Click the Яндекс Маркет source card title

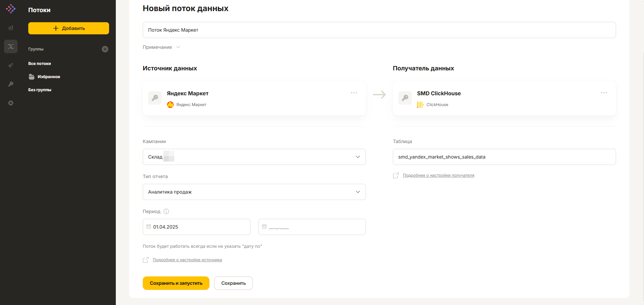pos(188,93)
